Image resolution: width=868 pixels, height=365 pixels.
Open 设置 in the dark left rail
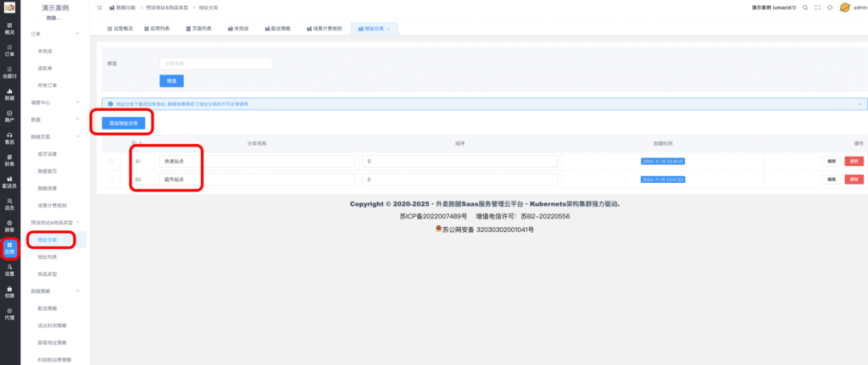pos(9,270)
